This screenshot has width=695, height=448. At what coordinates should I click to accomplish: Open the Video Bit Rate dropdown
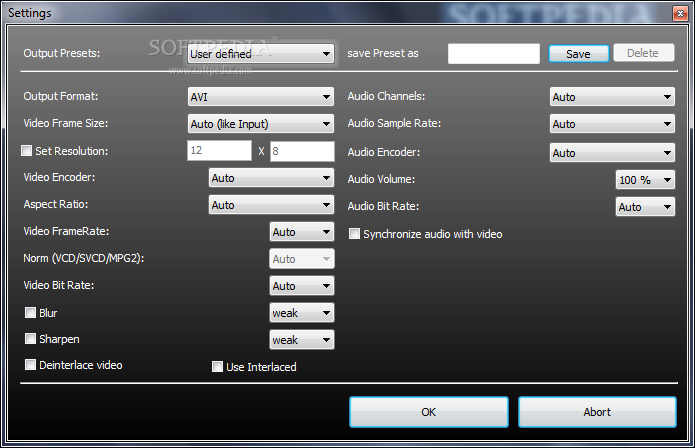[302, 286]
